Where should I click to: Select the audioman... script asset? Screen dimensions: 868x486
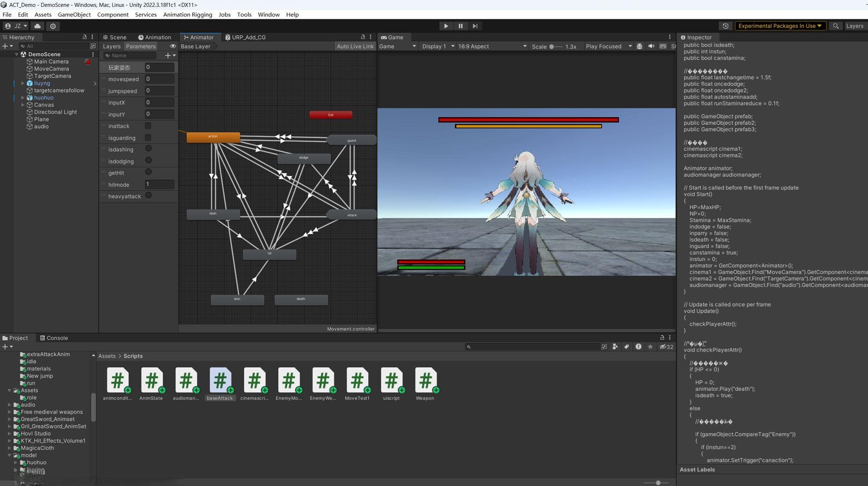click(x=186, y=384)
